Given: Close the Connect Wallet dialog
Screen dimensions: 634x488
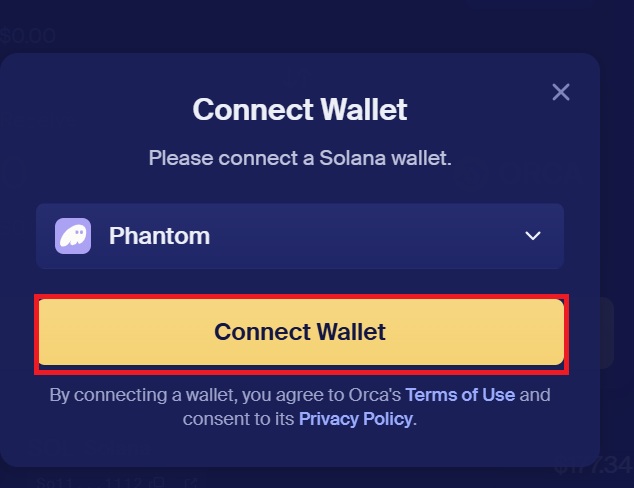Looking at the screenshot, I should coord(561,92).
